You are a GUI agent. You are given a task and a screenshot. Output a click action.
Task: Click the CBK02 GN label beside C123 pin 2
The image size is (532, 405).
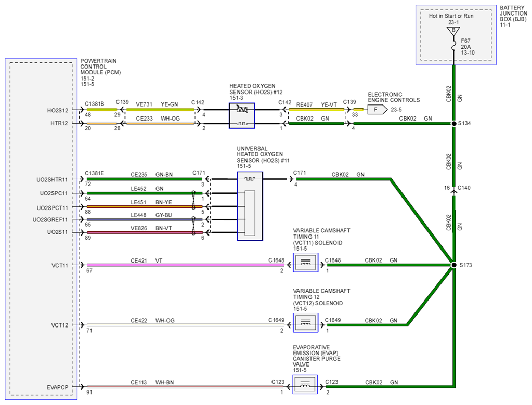[381, 382]
